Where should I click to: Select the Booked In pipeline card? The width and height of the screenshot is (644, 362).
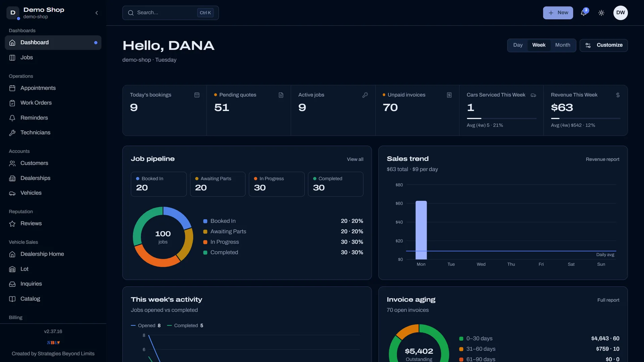coord(159,184)
